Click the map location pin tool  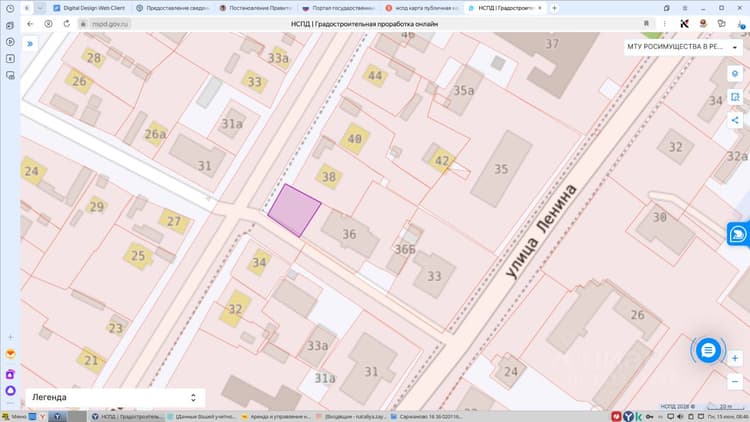click(735, 74)
